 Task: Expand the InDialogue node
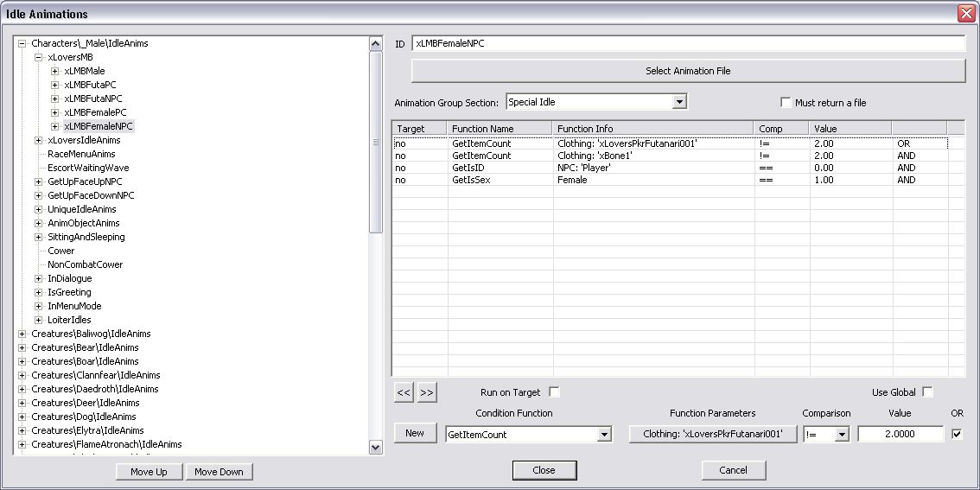point(39,279)
